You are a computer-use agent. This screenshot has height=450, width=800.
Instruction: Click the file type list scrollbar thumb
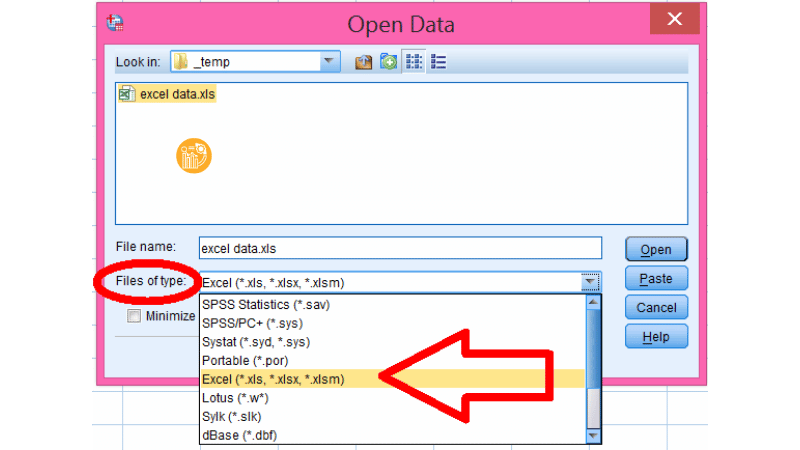[593, 348]
